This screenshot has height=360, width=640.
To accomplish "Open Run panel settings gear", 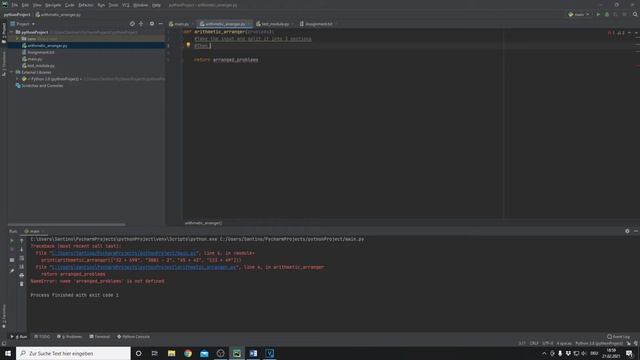I will [627, 231].
